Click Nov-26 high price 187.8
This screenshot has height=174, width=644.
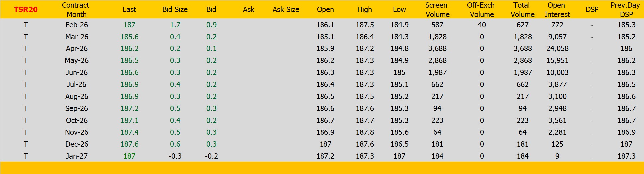click(x=365, y=132)
